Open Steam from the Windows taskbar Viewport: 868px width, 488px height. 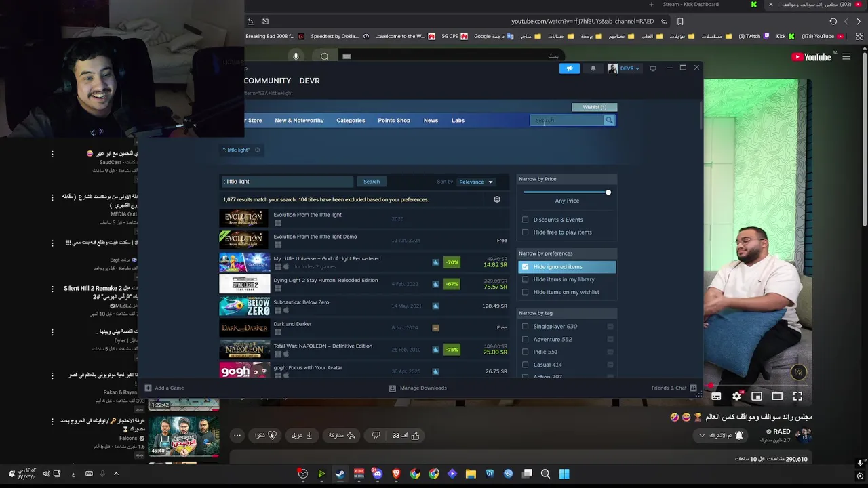[x=340, y=474]
